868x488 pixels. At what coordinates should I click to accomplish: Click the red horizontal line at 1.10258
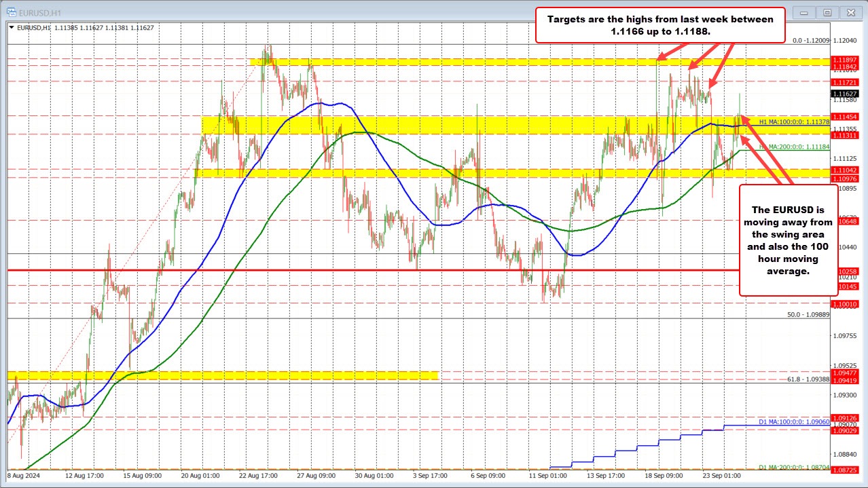tap(408, 270)
